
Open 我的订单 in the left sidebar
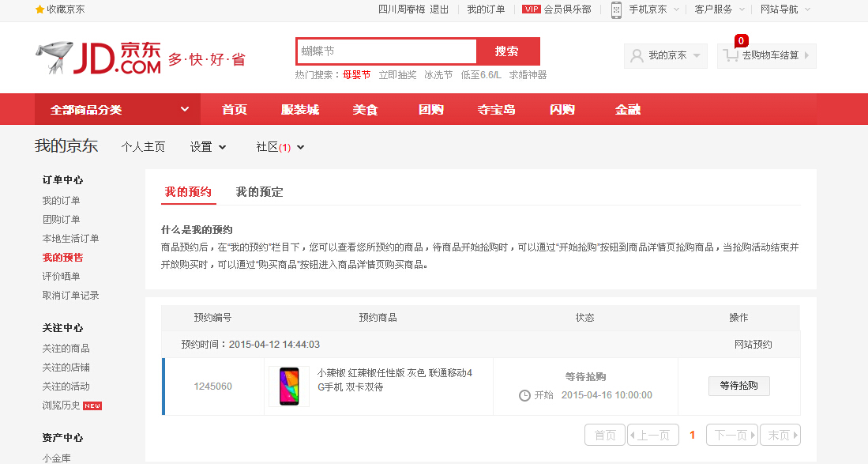click(x=61, y=201)
